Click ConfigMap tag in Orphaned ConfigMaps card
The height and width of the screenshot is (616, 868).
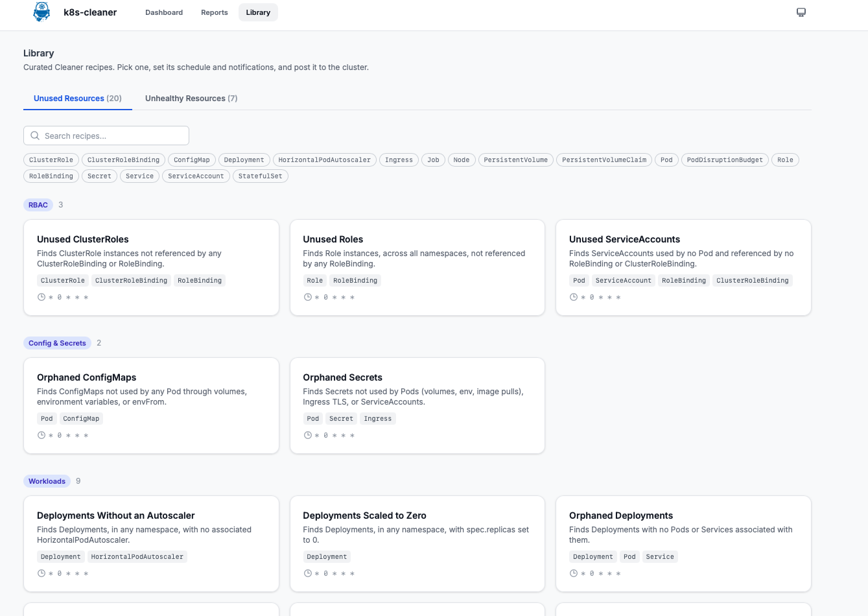[81, 419]
